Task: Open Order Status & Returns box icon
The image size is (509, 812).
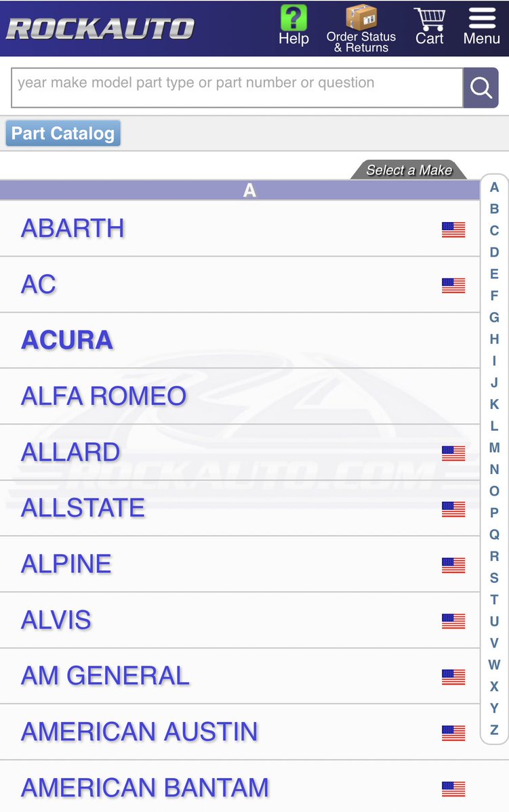Action: coord(361,18)
